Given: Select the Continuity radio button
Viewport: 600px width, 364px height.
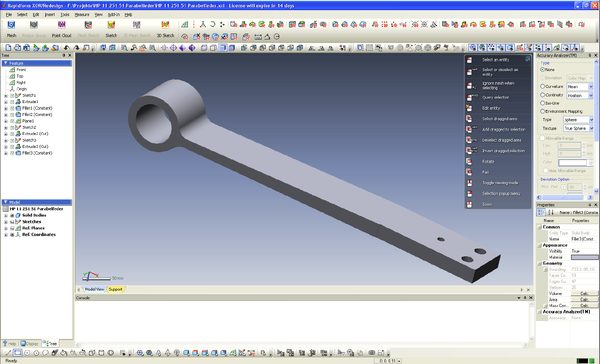Looking at the screenshot, I should coord(543,95).
